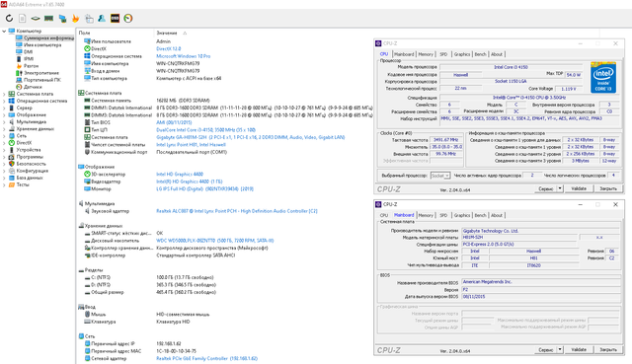
Task: Click Безопасность shield item in tree
Action: [x=31, y=164]
